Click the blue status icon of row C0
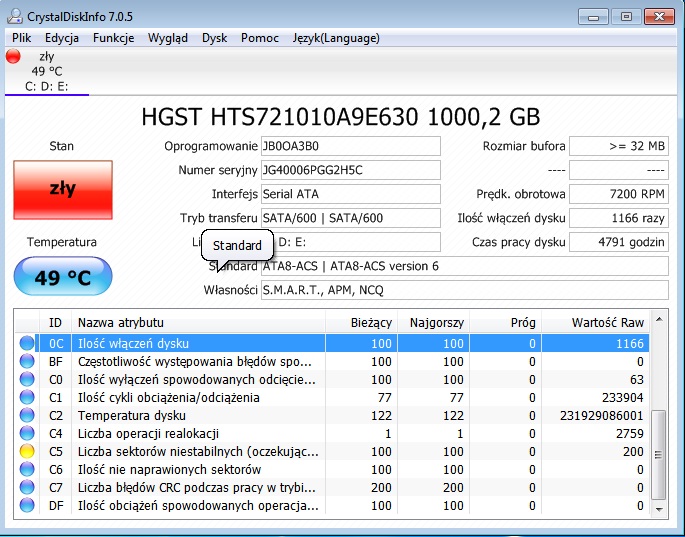This screenshot has height=537, width=685. pos(27,379)
